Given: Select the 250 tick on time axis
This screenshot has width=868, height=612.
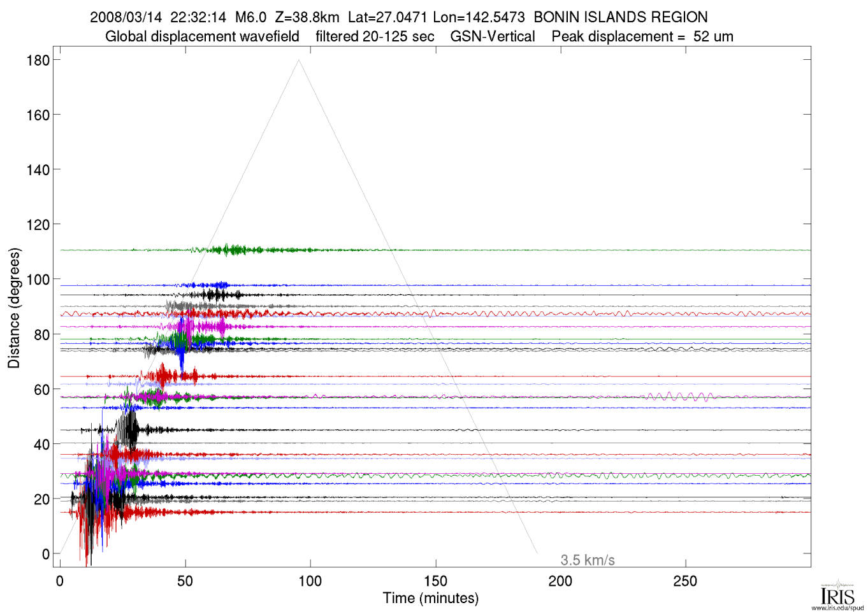Looking at the screenshot, I should pyautogui.click(x=685, y=581).
